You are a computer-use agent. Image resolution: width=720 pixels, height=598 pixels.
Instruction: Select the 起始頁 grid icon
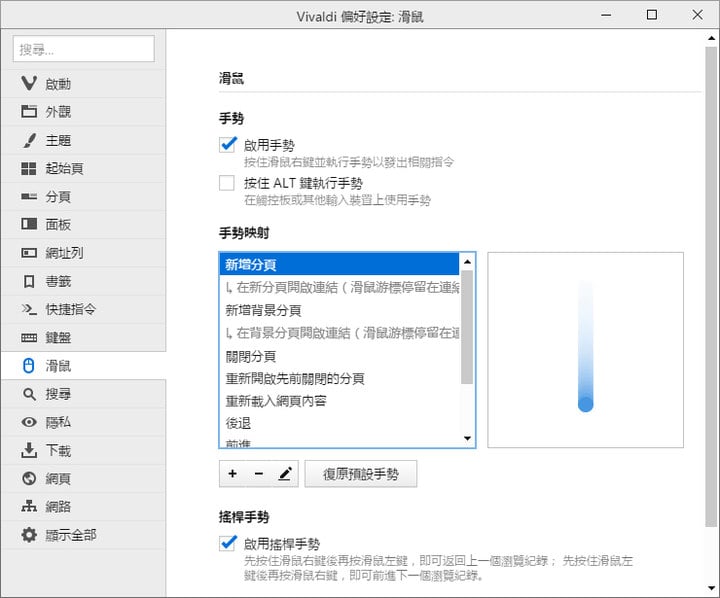tap(29, 169)
